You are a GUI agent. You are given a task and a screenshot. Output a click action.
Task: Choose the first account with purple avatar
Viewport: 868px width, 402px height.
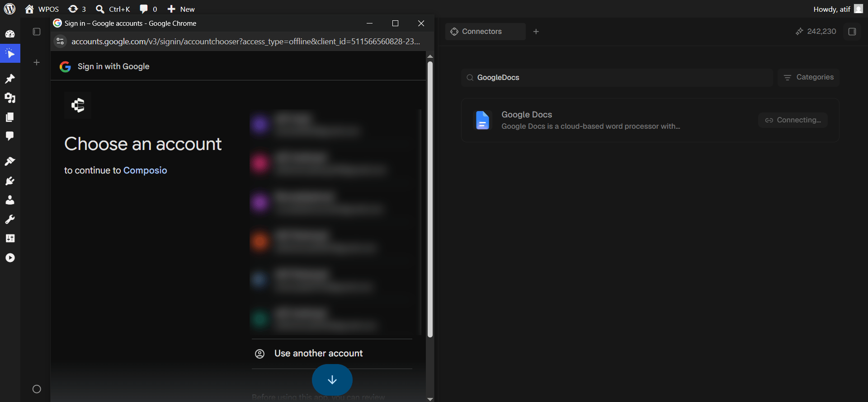pos(331,124)
